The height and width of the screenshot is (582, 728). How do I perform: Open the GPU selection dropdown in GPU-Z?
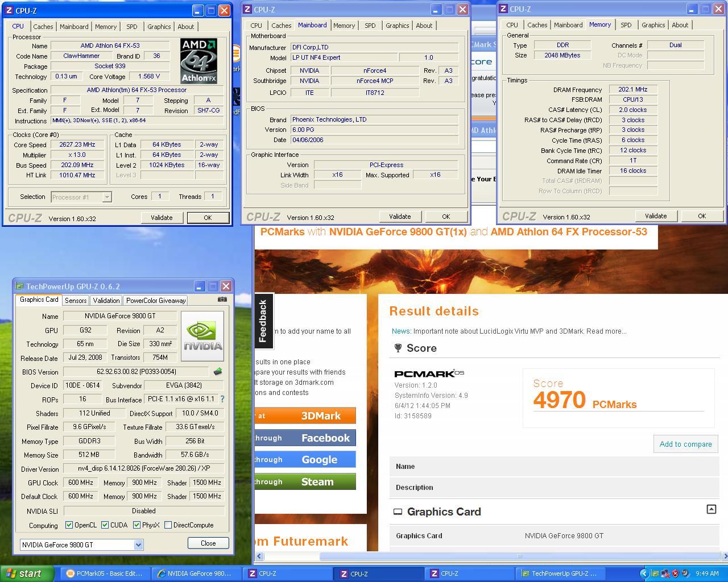[138, 544]
